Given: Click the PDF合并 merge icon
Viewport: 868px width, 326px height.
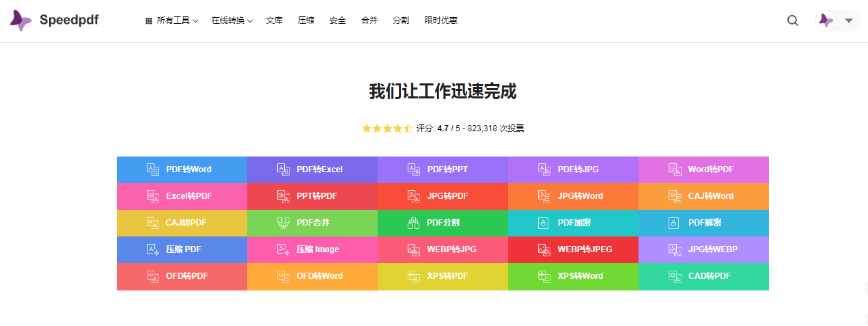Looking at the screenshot, I should tap(283, 222).
